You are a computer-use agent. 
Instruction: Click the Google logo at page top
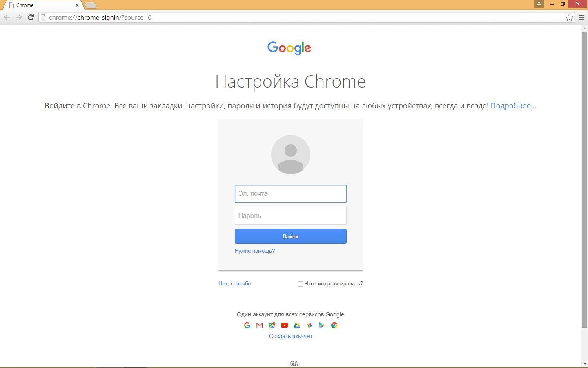[289, 48]
